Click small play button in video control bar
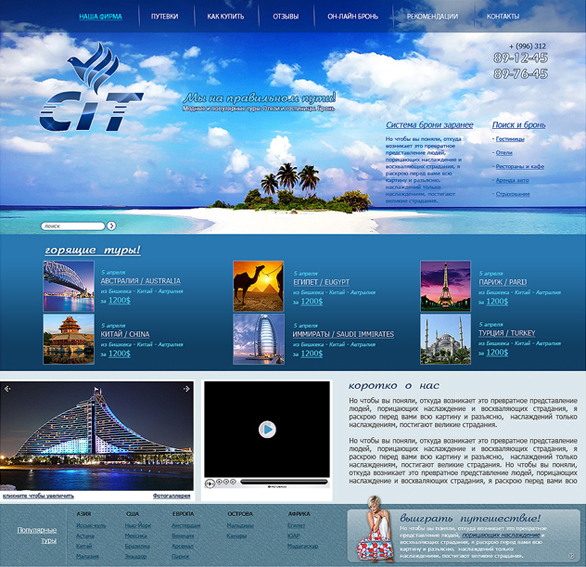 coord(210,483)
